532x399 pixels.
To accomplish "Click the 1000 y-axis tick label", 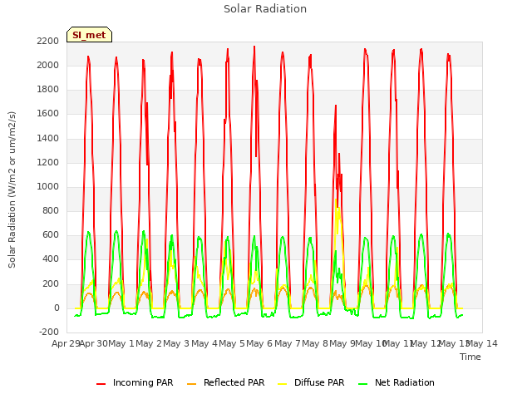I will tap(48, 186).
